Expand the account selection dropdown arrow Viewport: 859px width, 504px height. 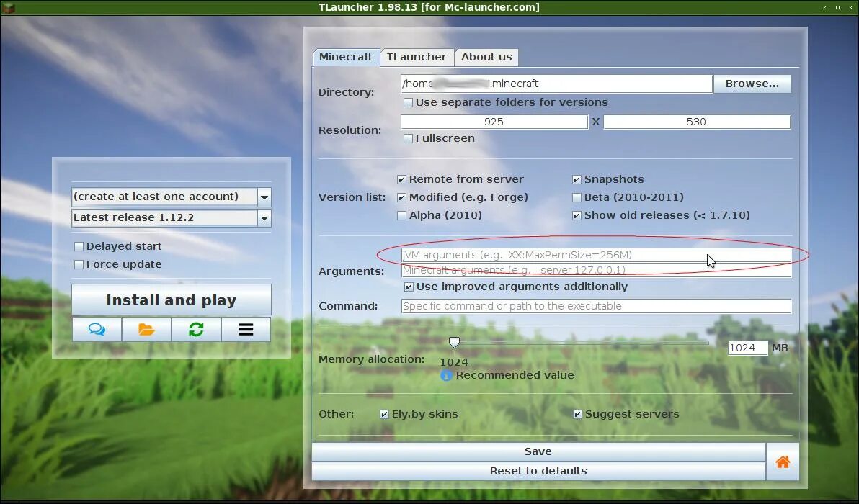coord(264,197)
